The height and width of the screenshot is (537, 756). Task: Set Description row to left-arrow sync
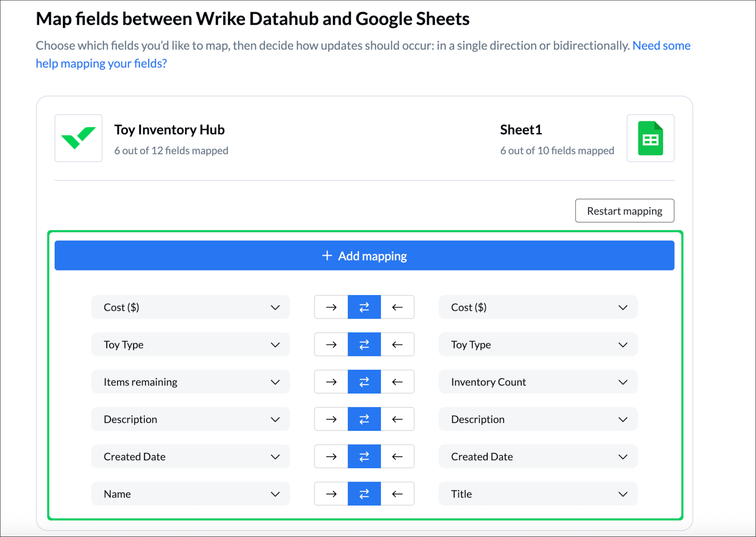(x=397, y=419)
